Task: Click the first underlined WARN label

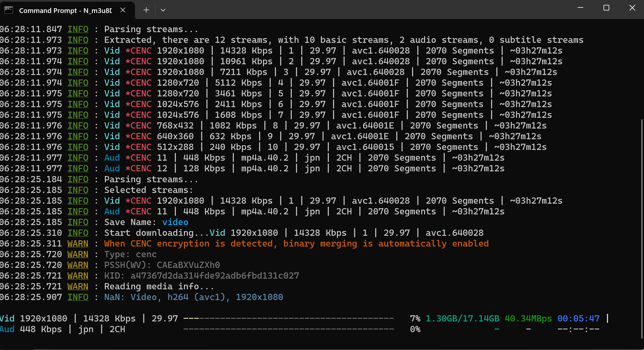Action: pos(78,244)
